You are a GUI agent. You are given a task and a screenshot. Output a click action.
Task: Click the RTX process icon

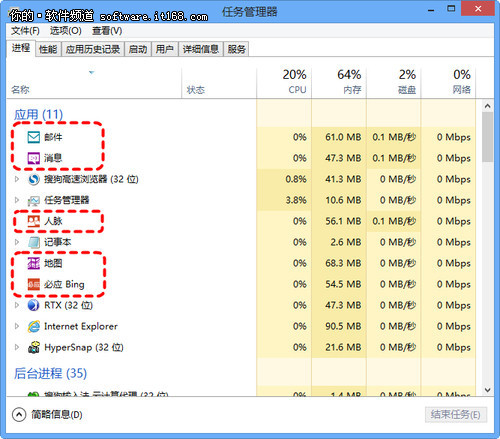[34, 305]
